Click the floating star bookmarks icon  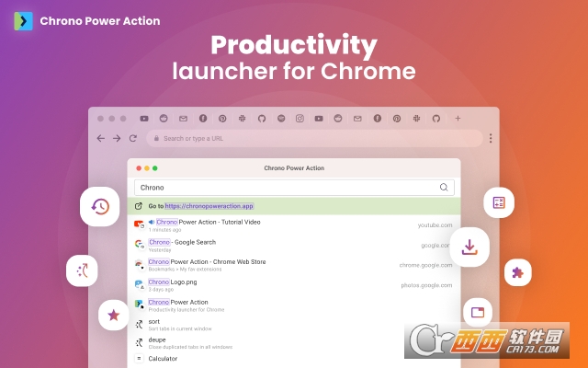pos(114,316)
